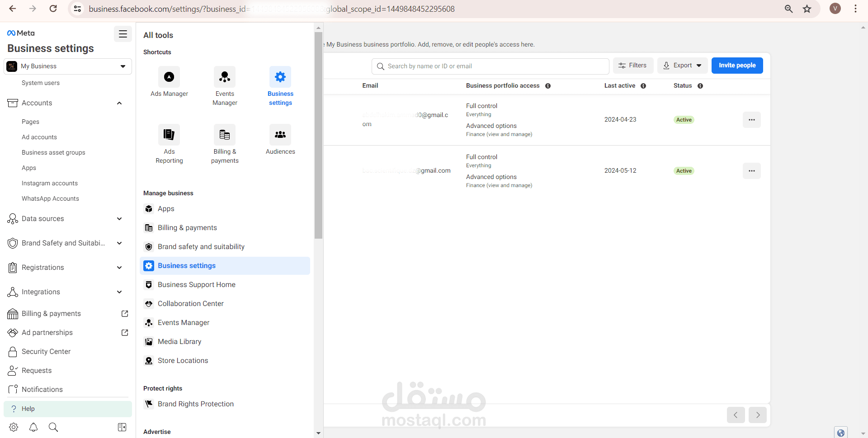Open Chrome profile avatar V
The image size is (868, 438).
pyautogui.click(x=835, y=9)
